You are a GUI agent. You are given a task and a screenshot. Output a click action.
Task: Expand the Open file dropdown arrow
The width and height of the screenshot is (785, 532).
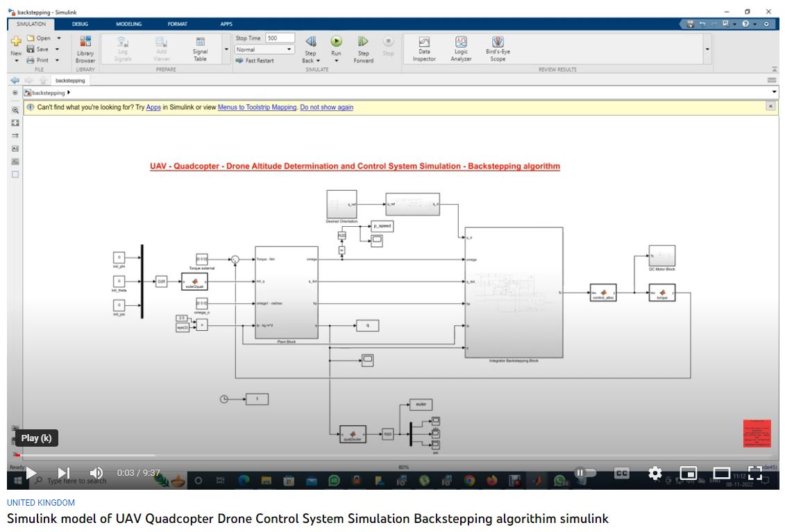[x=59, y=38]
